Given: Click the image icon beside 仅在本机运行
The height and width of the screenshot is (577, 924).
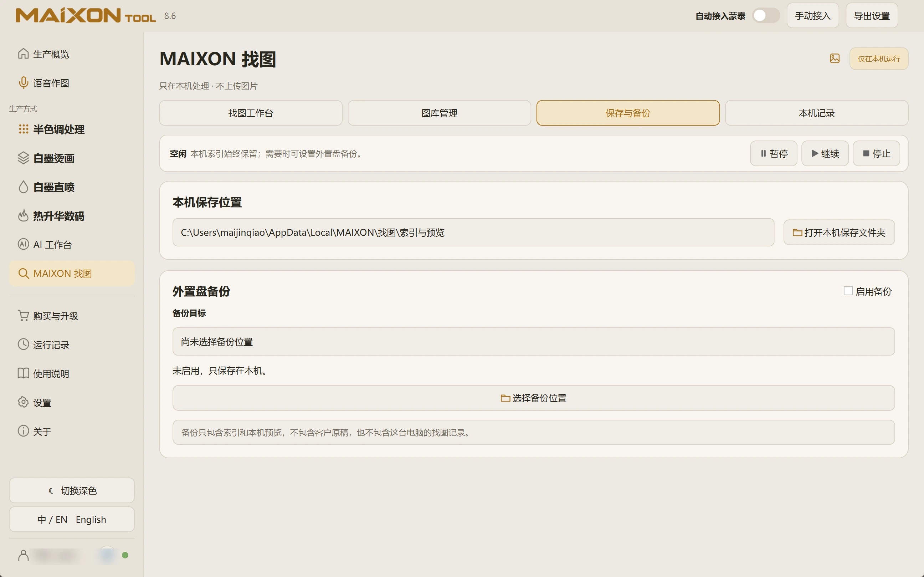Looking at the screenshot, I should [x=835, y=58].
